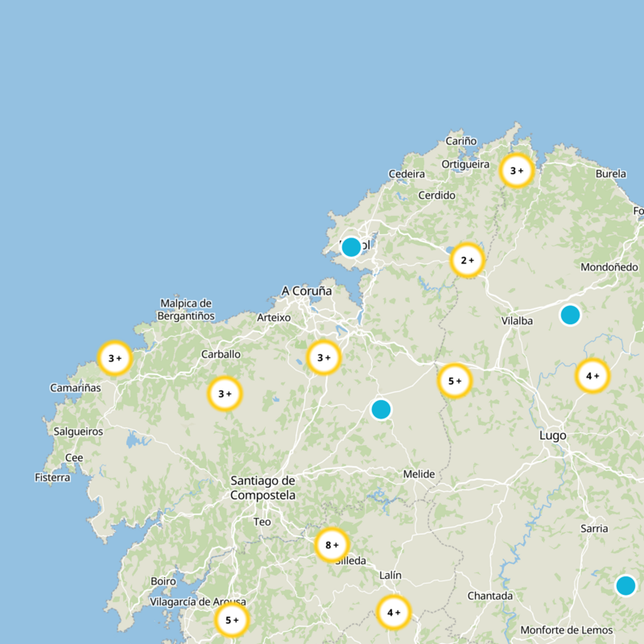Click the Cedeira label

point(407,174)
